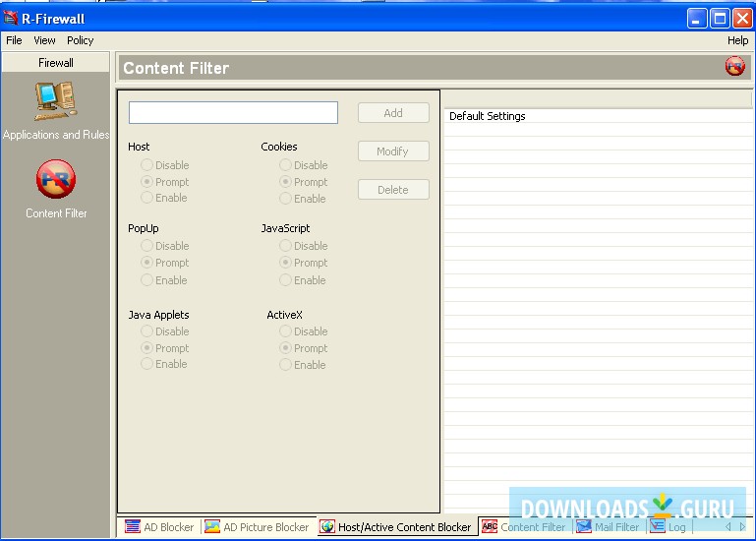Image resolution: width=756 pixels, height=541 pixels.
Task: Select Host Enable radio button
Action: click(x=146, y=198)
